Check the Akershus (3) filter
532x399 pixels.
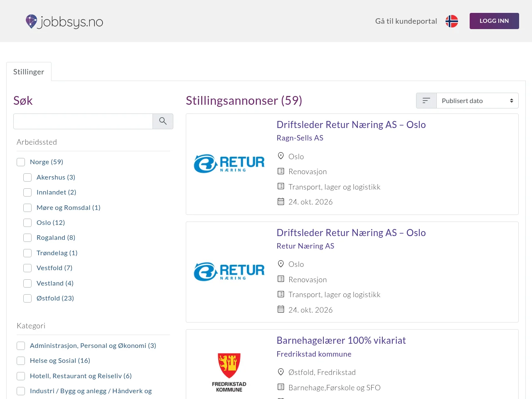[27, 177]
